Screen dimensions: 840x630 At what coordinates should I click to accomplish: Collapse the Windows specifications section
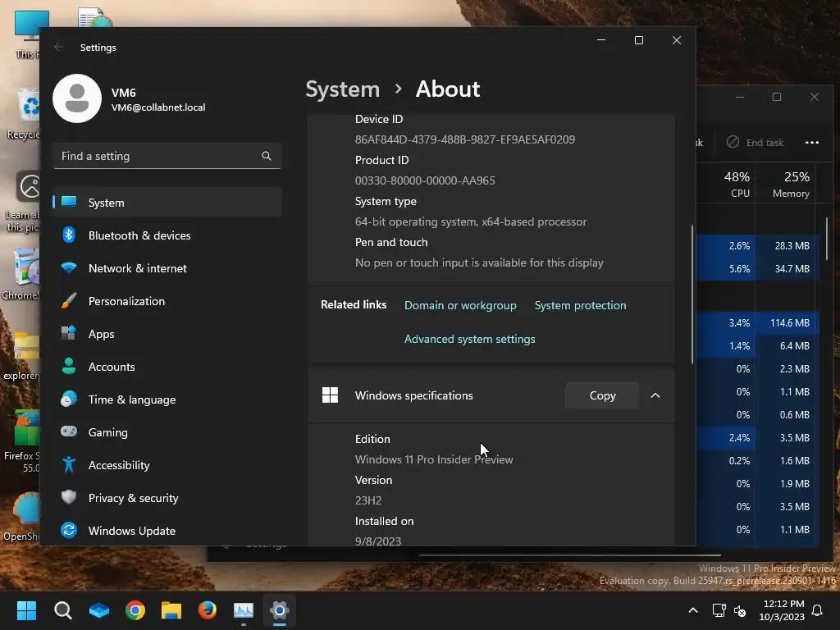coord(655,395)
